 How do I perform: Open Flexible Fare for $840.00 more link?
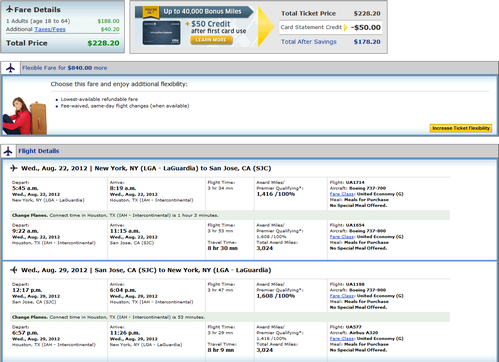65,68
